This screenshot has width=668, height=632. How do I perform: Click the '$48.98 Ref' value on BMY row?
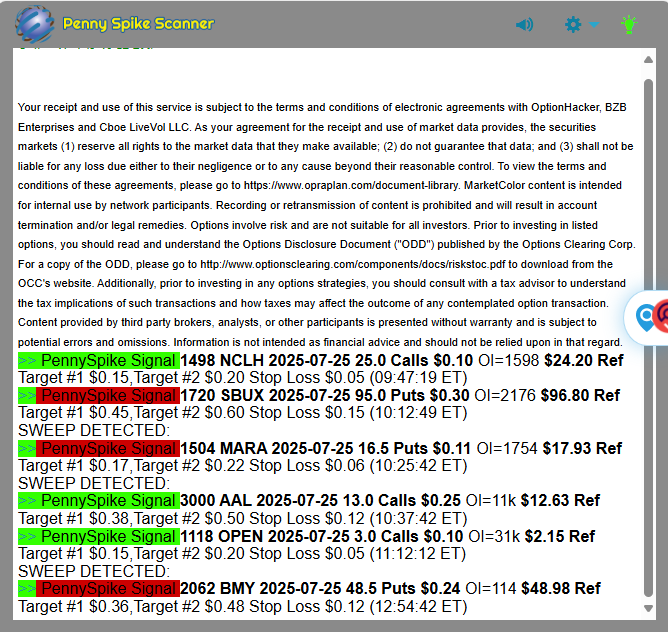(x=561, y=589)
